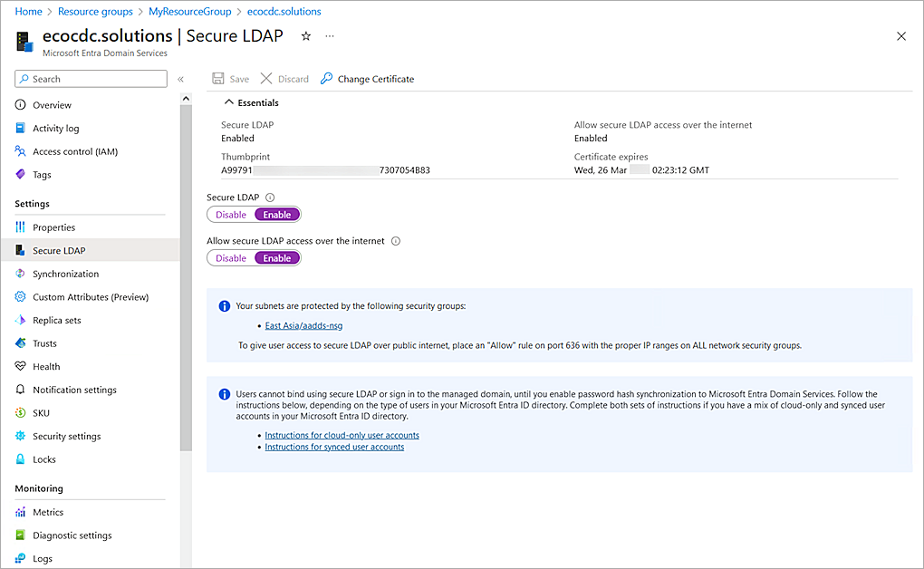Open the Tags sidebar item
This screenshot has width=924, height=569.
click(42, 175)
